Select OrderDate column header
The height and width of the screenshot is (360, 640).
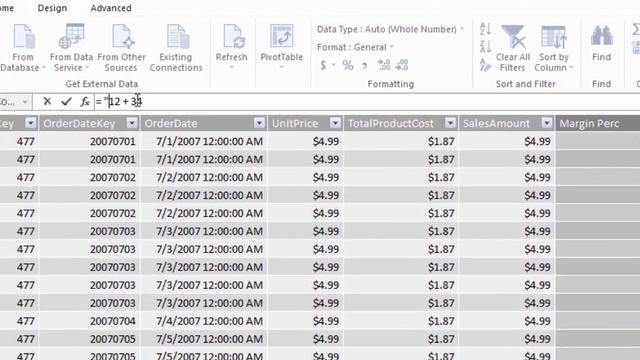pos(204,123)
